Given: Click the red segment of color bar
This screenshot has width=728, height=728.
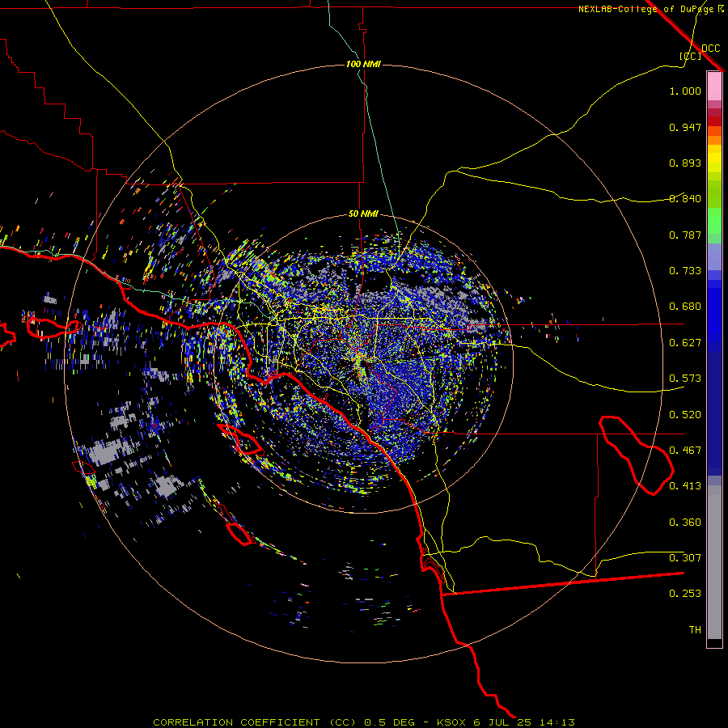Looking at the screenshot, I should click(x=714, y=121).
